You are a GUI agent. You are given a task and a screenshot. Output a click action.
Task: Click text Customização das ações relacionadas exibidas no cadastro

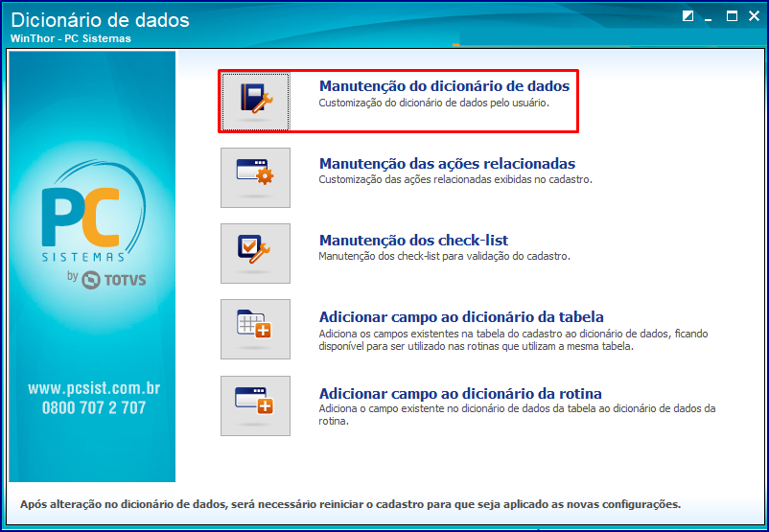pyautogui.click(x=455, y=179)
